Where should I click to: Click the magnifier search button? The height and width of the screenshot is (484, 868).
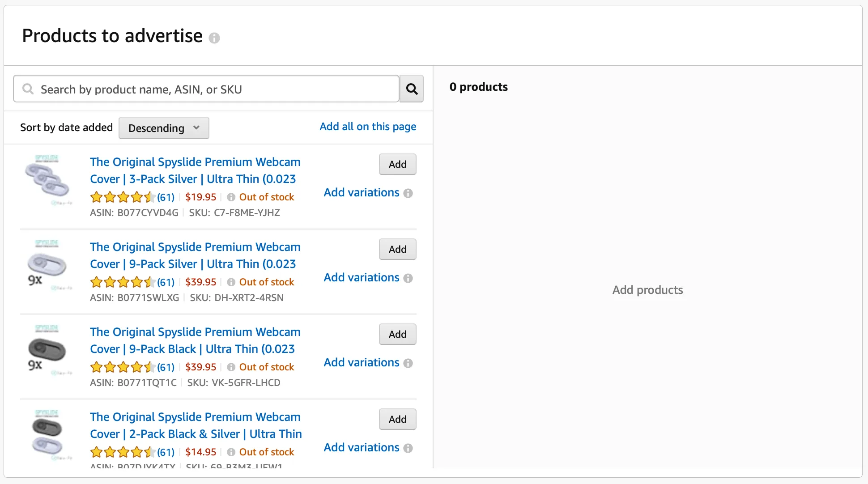coord(412,89)
